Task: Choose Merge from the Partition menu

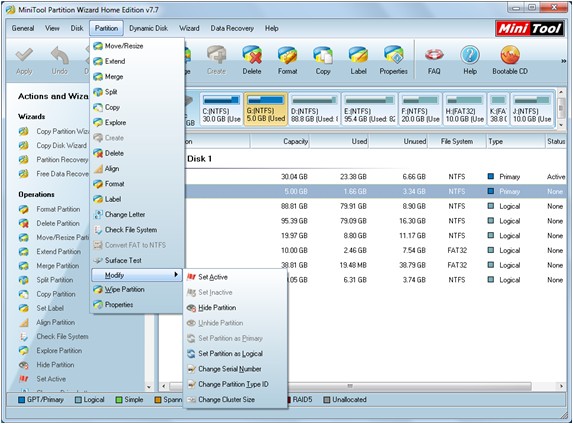Action: pyautogui.click(x=137, y=77)
